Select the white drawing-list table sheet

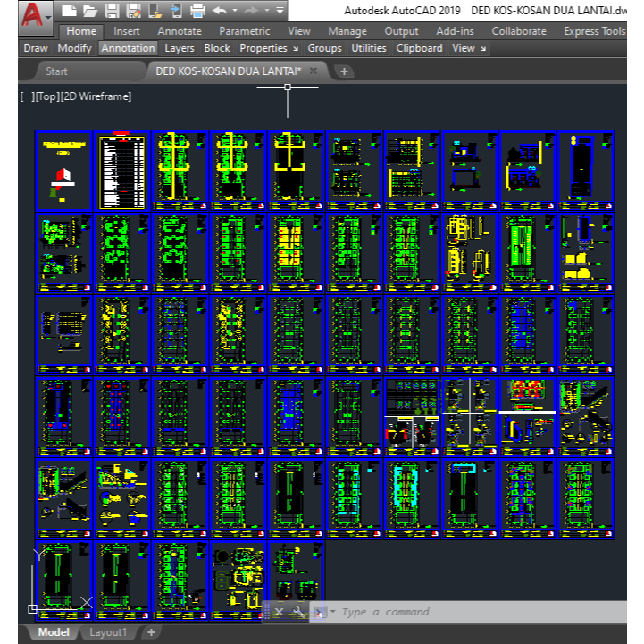[x=122, y=171]
